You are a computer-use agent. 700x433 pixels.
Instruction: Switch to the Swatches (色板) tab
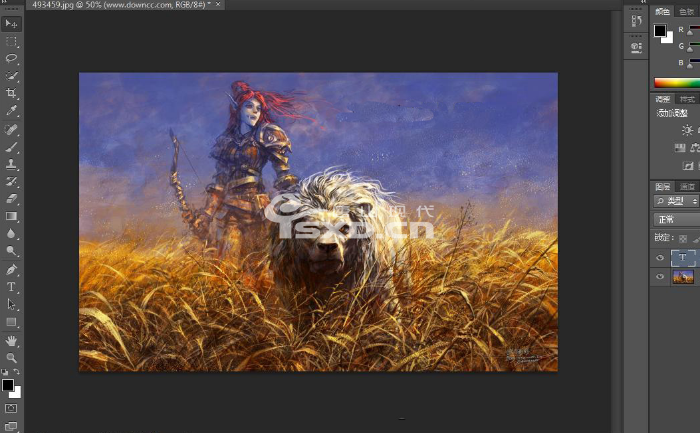click(687, 12)
